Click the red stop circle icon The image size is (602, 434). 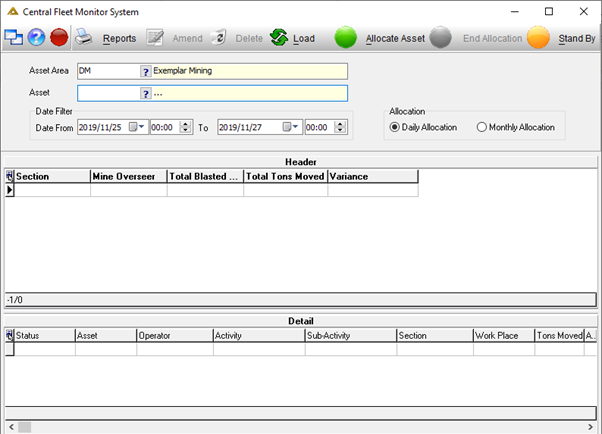coord(59,38)
